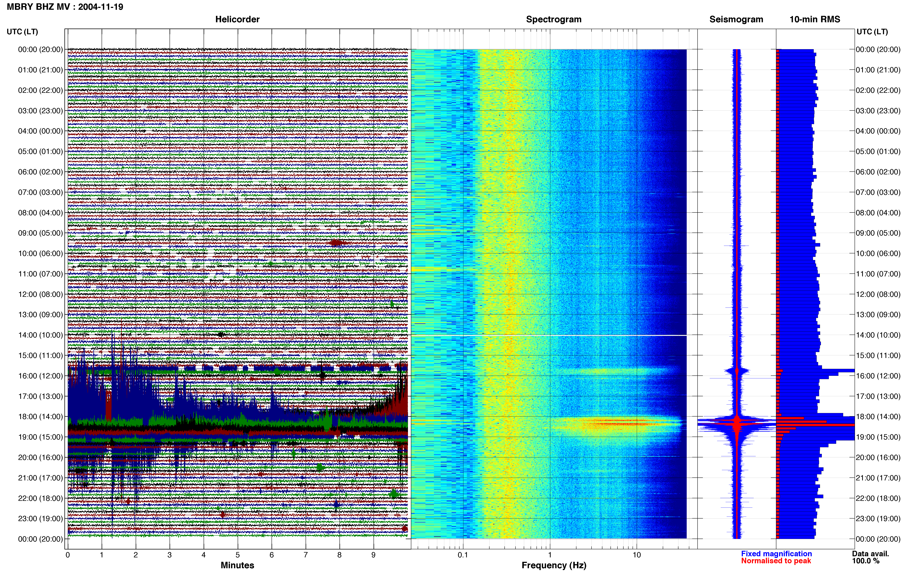924x578 pixels.
Task: Click the 09:00 (05:00) label right of the RMS panel
Action: pyautogui.click(x=878, y=233)
